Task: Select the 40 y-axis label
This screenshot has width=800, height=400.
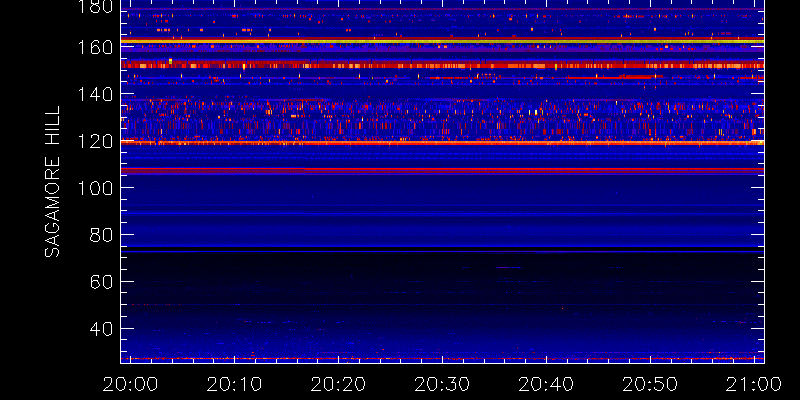Action: tap(101, 329)
